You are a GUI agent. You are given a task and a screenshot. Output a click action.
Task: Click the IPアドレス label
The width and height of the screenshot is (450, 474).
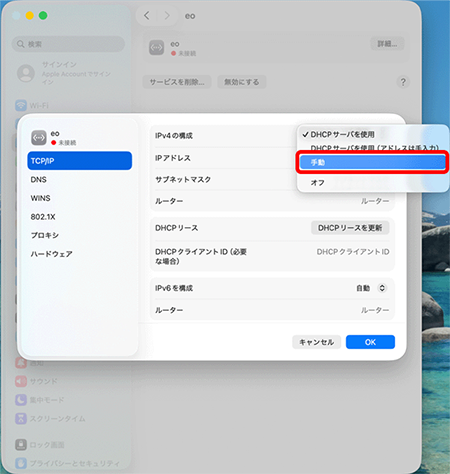click(173, 158)
